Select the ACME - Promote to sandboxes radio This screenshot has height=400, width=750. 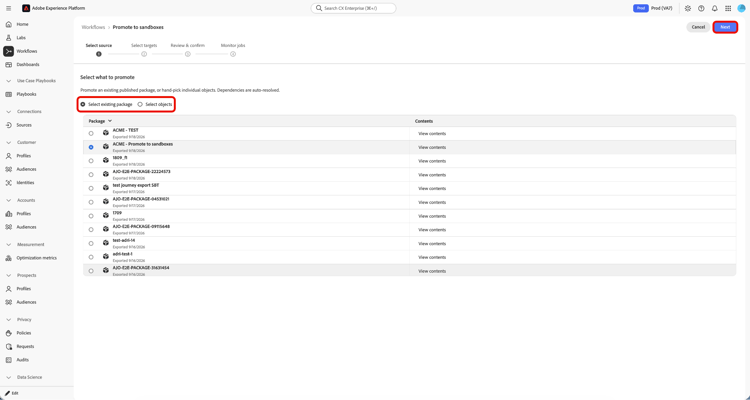coord(91,147)
